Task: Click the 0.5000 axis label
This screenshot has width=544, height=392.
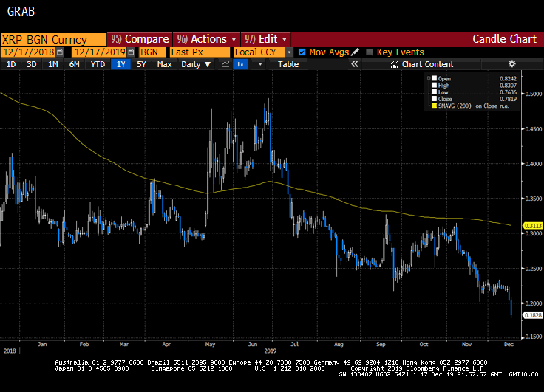Action: [533, 94]
